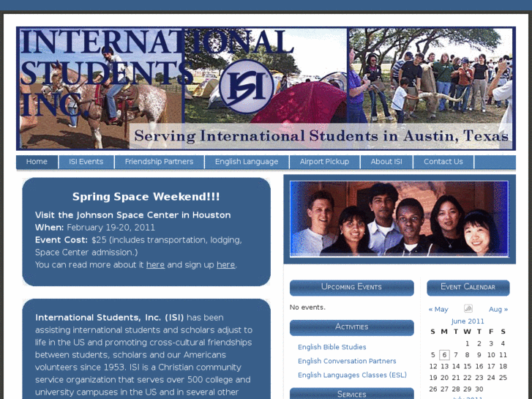This screenshot has width=532, height=399.
Task: Follow the sign up 'here' link
Action: 225,264
